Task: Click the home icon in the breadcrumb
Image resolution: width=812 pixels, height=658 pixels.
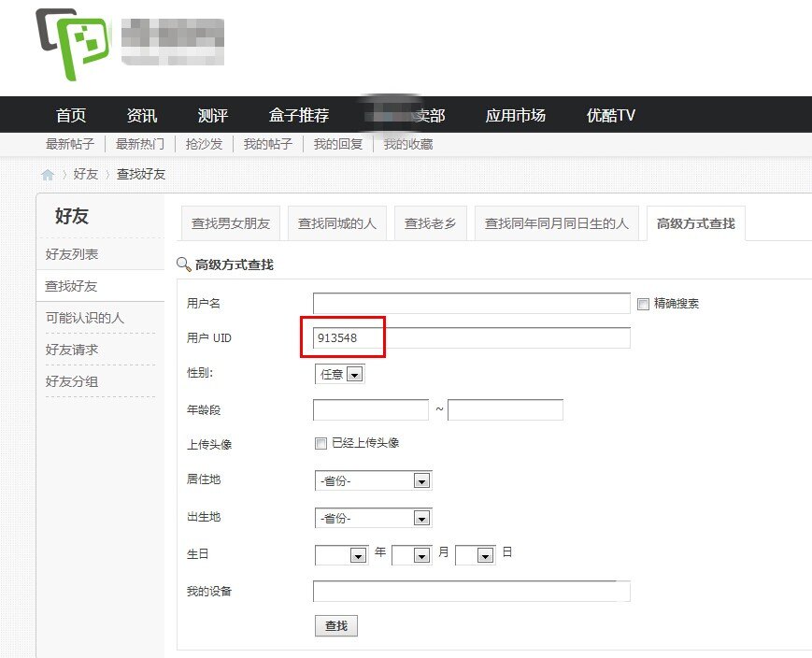Action: click(x=46, y=174)
